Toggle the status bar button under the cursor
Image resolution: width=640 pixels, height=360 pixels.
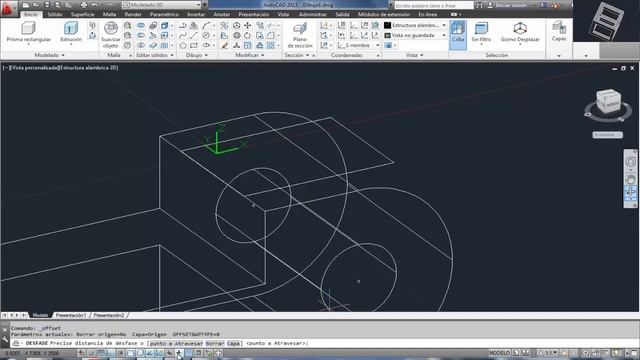coord(179,353)
